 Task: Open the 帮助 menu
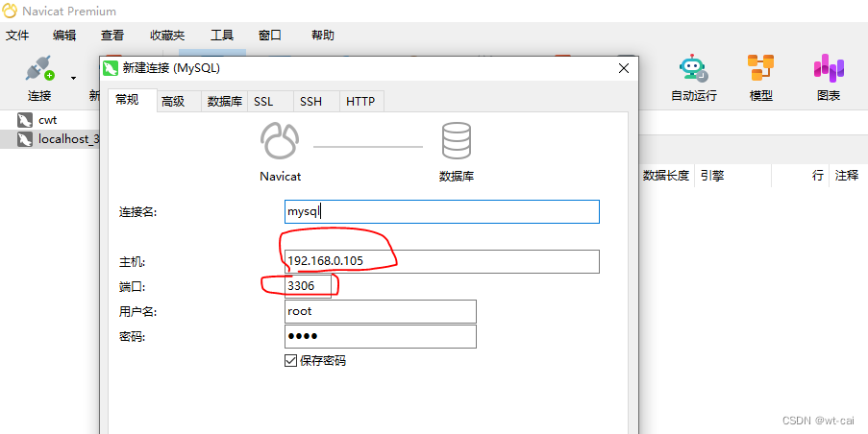[x=323, y=36]
